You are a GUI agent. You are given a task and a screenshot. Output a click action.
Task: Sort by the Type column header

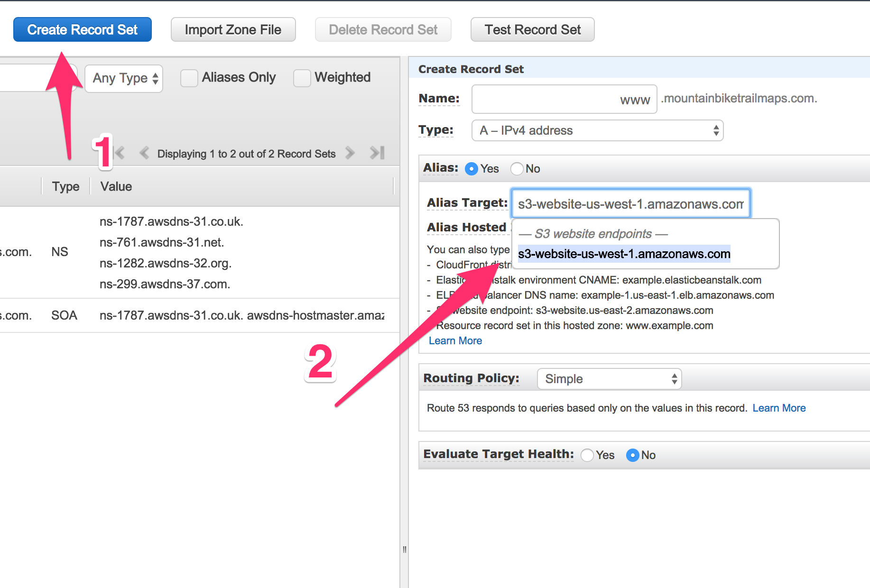(x=66, y=186)
